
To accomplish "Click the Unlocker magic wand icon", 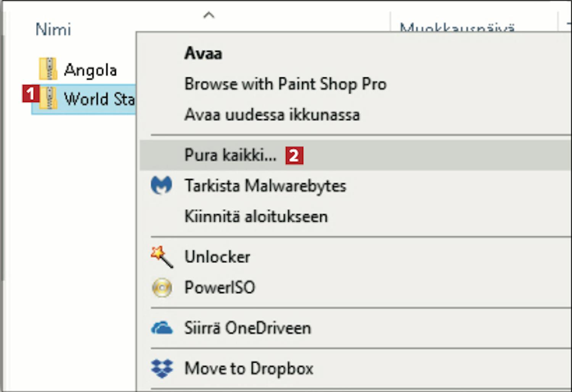I will pos(162,257).
